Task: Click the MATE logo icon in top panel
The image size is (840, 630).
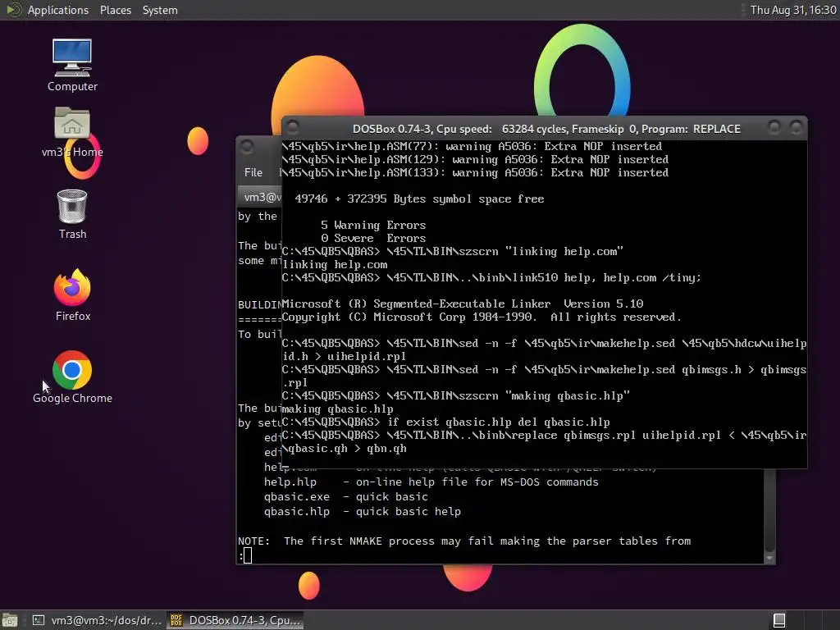Action: (13, 10)
